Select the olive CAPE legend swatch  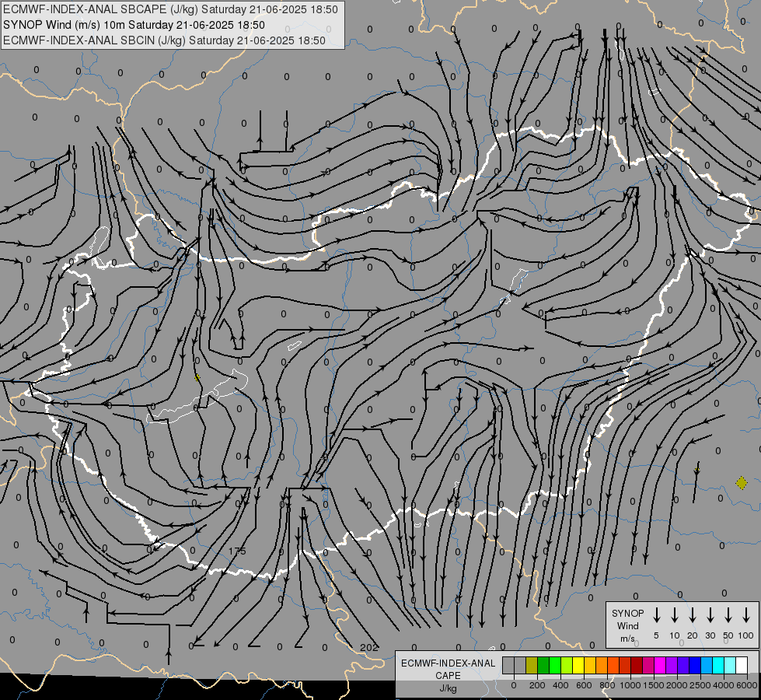click(532, 665)
